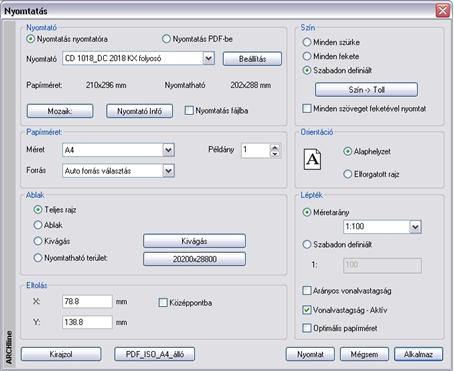Image resolution: width=454 pixels, height=371 pixels.
Task: Open Nyomtató Infó
Action: (x=139, y=111)
